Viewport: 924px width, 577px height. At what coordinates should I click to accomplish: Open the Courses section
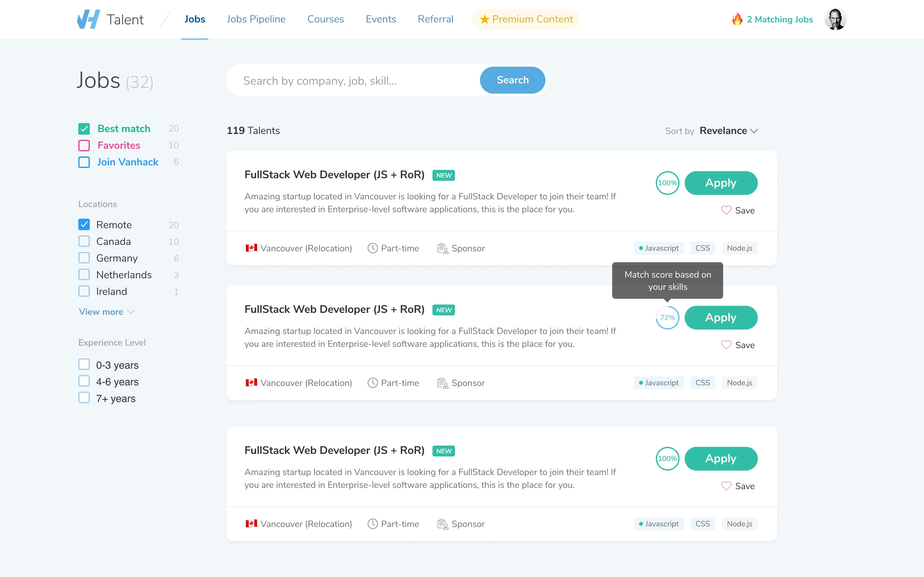click(325, 19)
